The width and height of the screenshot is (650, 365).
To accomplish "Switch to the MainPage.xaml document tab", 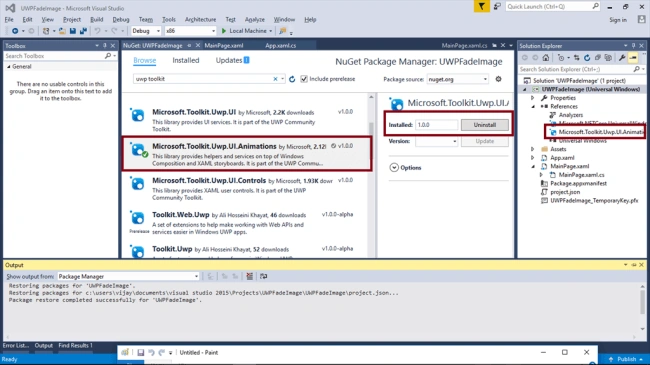I will click(x=224, y=46).
